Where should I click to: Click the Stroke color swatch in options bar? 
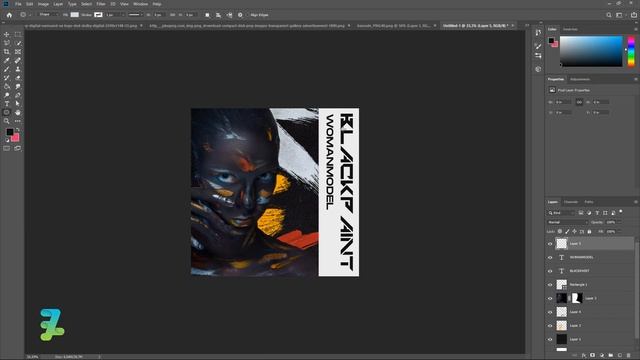click(98, 15)
